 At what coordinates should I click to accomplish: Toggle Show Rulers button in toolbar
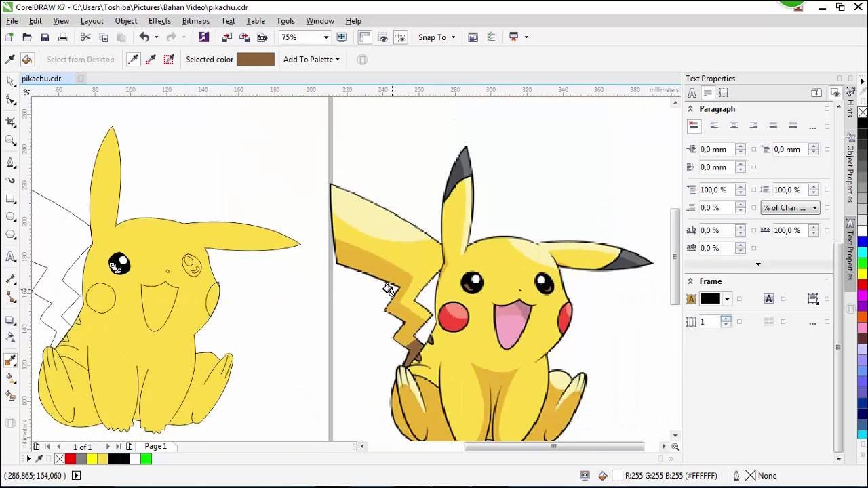click(365, 37)
